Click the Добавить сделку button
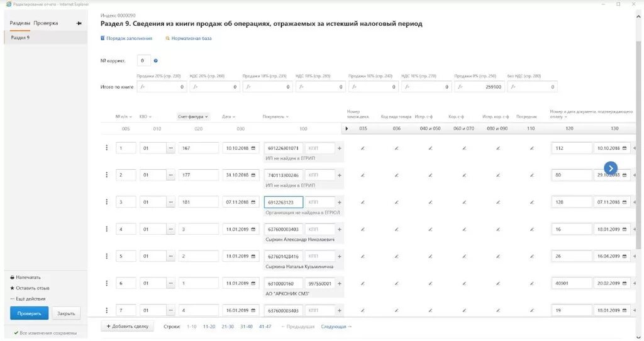Screen dimensions: 644x341 (x=127, y=327)
